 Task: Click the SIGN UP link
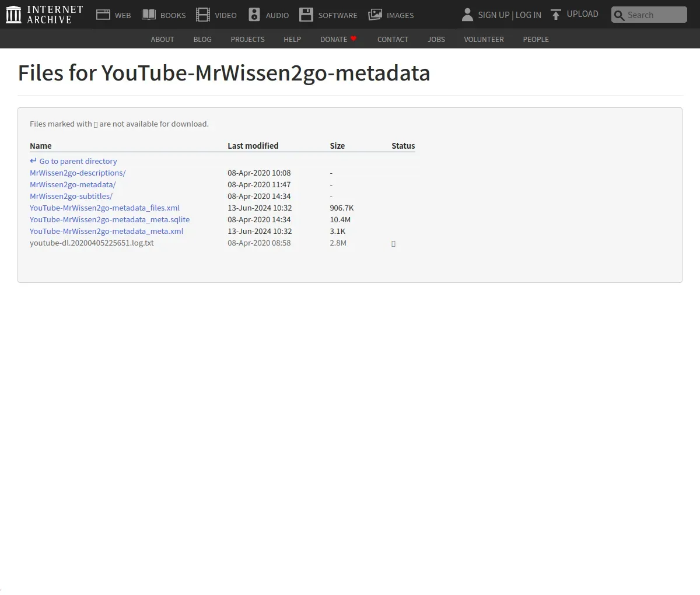pos(494,15)
